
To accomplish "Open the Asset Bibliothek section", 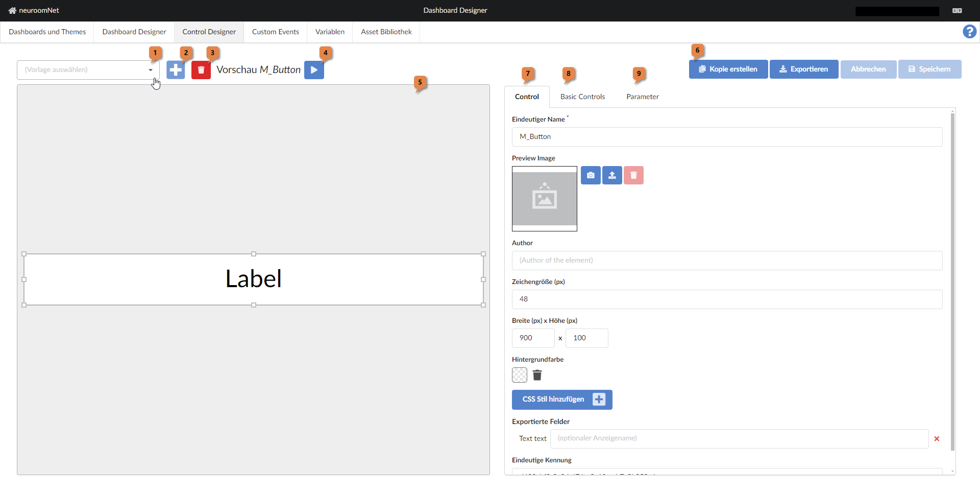I will pyautogui.click(x=386, y=32).
